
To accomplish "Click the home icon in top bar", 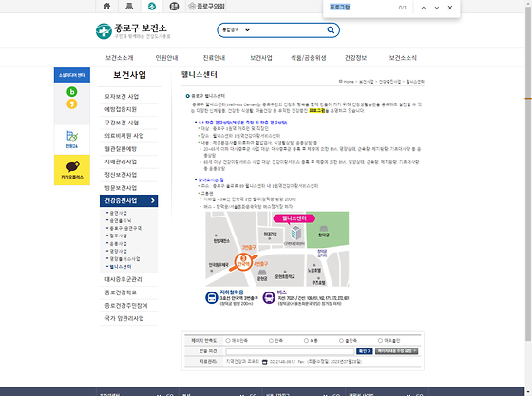I will (106, 6).
